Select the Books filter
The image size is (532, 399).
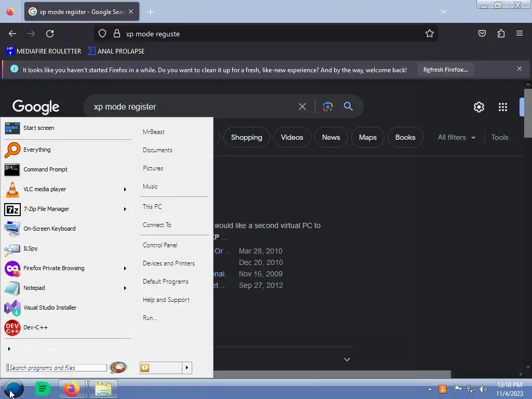point(405,137)
